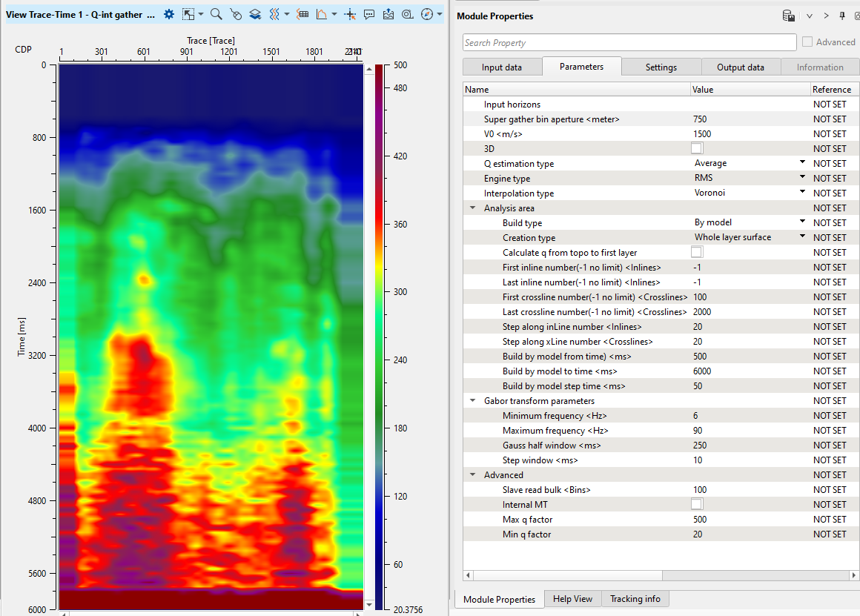The height and width of the screenshot is (616, 860).
Task: Open view settings gear icon
Action: [169, 14]
